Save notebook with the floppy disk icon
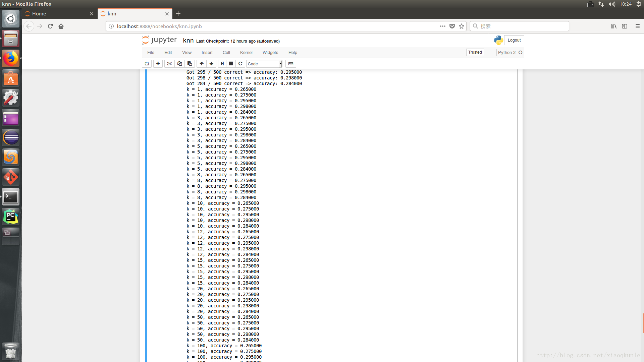The height and width of the screenshot is (362, 644). [147, 64]
